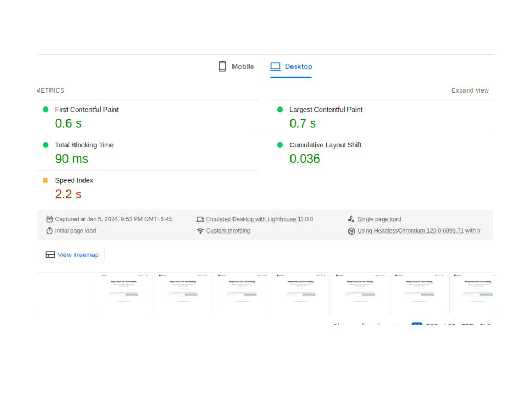Screen dimensions: 532x399
Task: Click the devices icon beside Emulated Desktop
Action: tap(200, 219)
